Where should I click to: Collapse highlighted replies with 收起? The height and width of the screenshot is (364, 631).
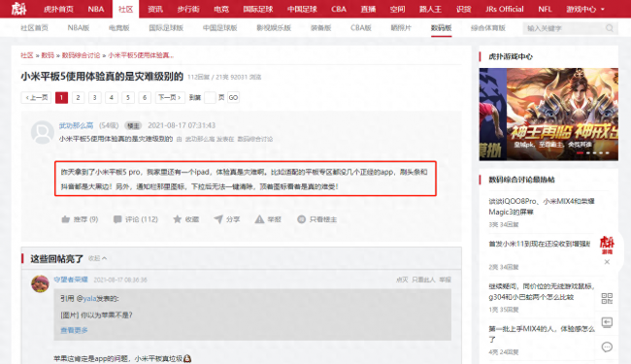(x=98, y=258)
